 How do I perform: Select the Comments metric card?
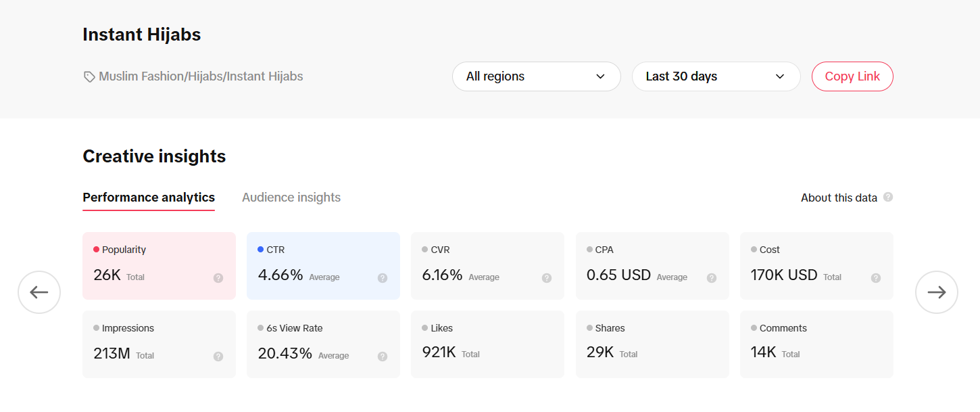[x=816, y=344]
